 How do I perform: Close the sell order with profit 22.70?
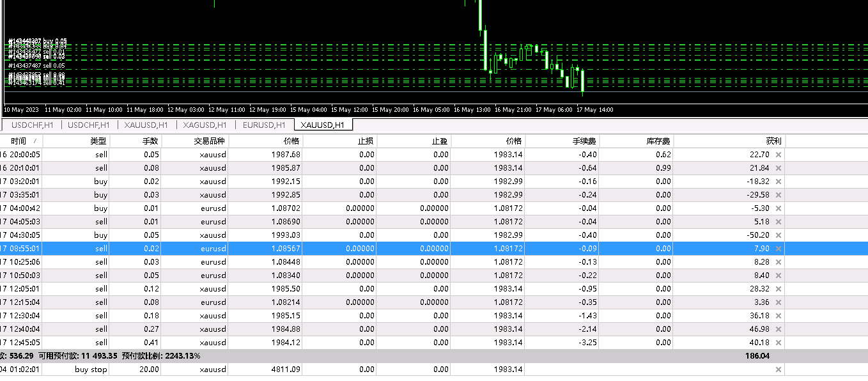778,155
